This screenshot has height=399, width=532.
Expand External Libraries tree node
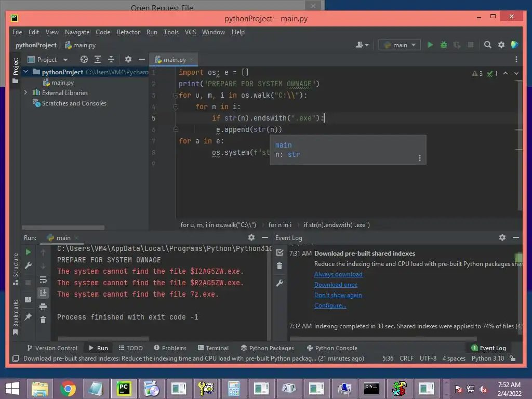click(x=26, y=92)
